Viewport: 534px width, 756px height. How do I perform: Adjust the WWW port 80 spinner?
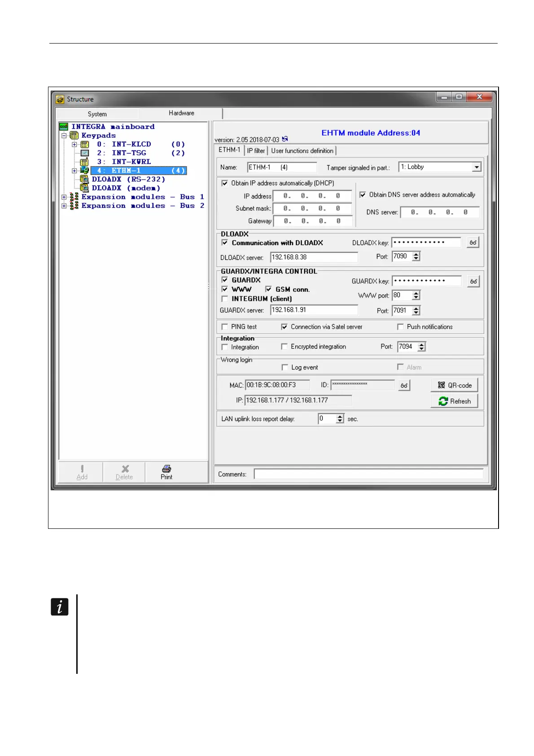416,295
